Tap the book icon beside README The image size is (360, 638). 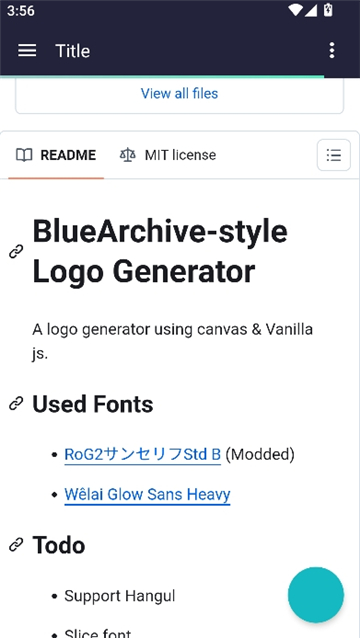coord(24,155)
